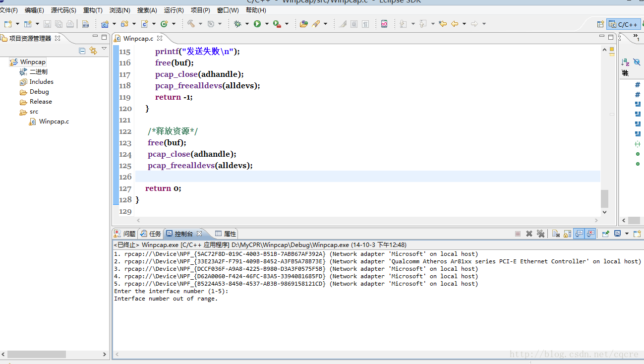This screenshot has width=644, height=364.
Task: Switch to the 任务 tab
Action: pos(151,234)
